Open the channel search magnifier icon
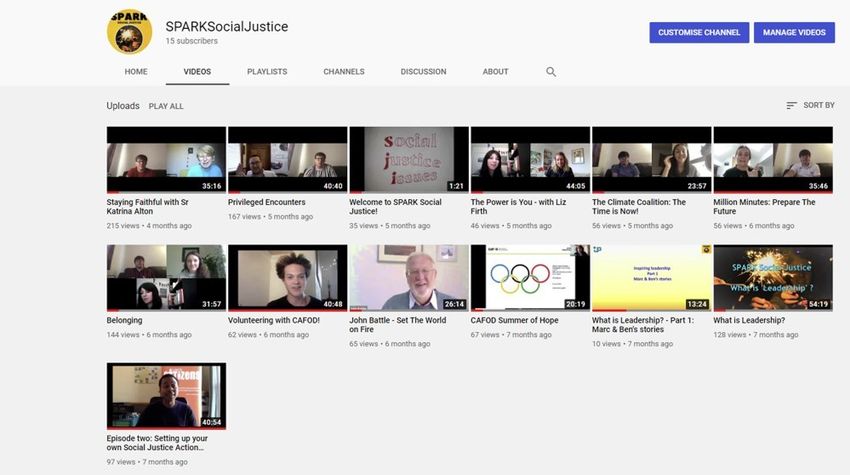This screenshot has height=475, width=850. pos(551,72)
